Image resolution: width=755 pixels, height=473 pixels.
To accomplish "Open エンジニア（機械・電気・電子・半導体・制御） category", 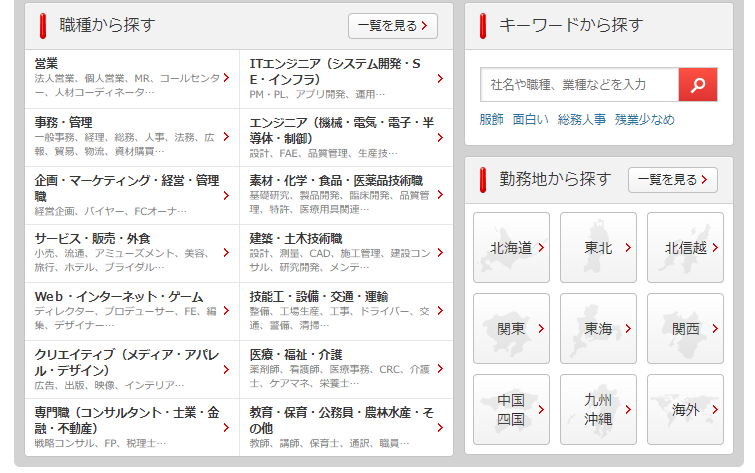I will (x=346, y=137).
